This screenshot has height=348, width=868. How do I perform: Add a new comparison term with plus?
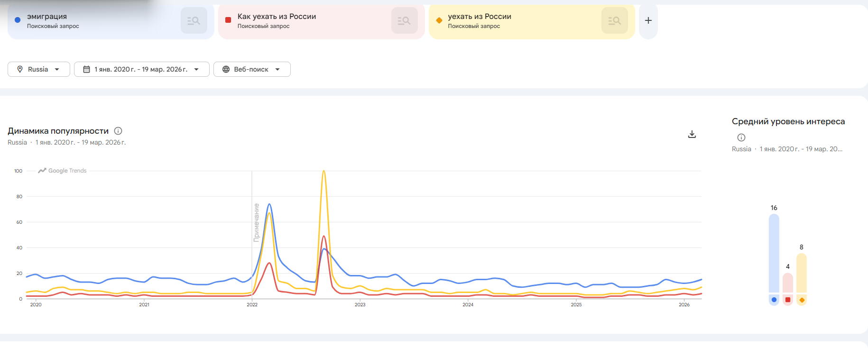[648, 20]
